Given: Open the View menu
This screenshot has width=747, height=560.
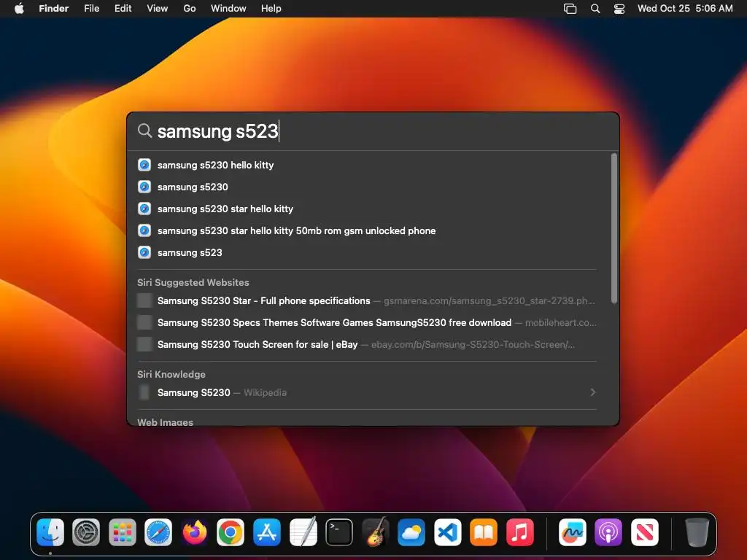Looking at the screenshot, I should click(158, 9).
